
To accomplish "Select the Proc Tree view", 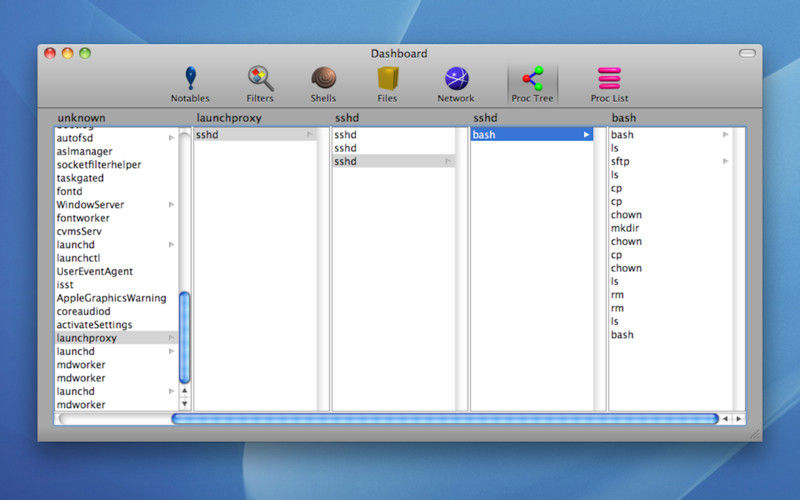I will [533, 85].
